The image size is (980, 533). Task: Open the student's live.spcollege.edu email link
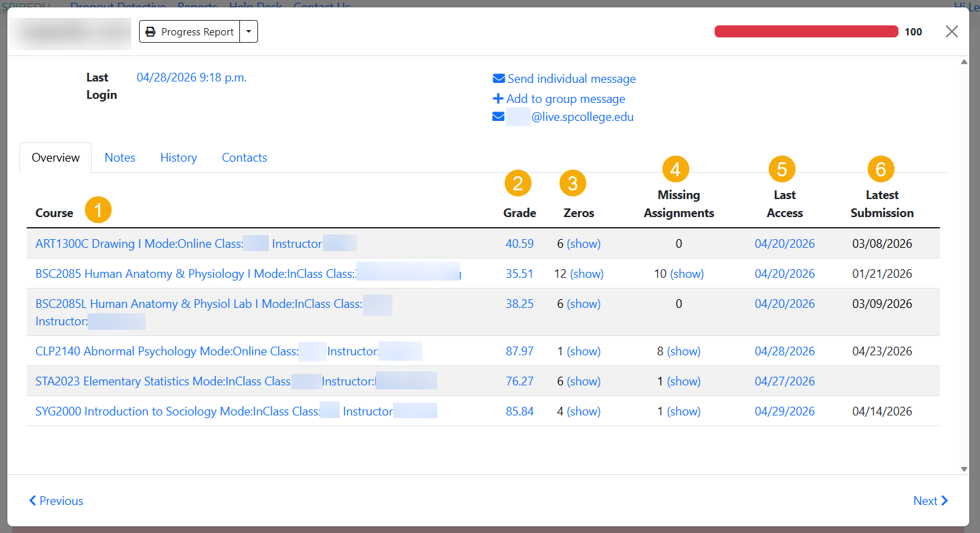coord(563,117)
